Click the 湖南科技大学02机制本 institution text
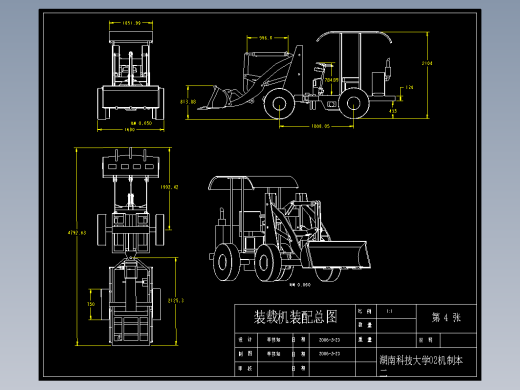 pyautogui.click(x=421, y=360)
